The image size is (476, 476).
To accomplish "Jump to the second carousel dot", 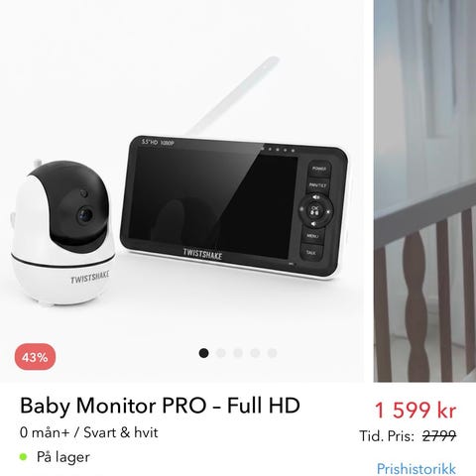I will pyautogui.click(x=221, y=353).
